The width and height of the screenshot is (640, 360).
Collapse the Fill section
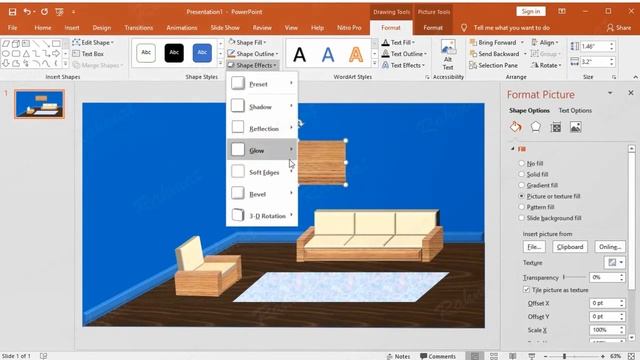coord(513,149)
